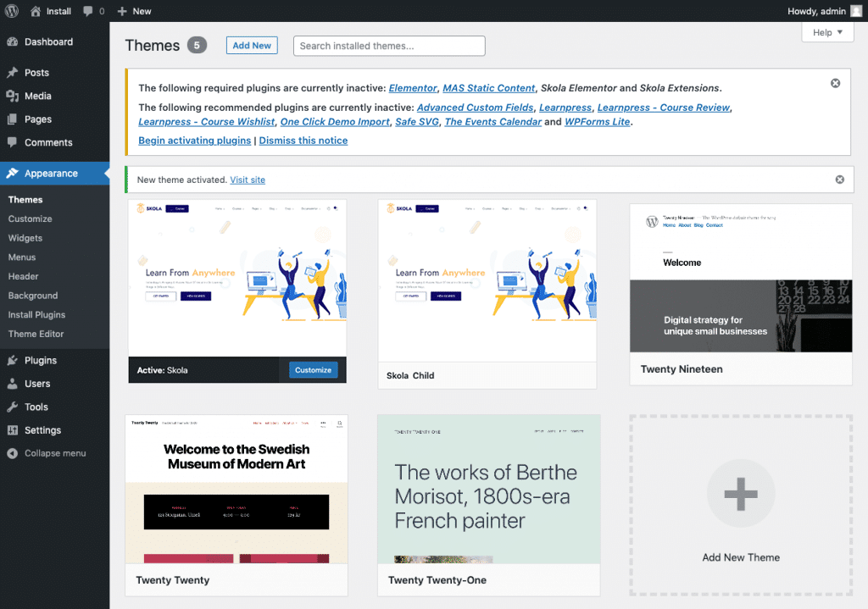Open Themes submenu item
This screenshot has width=868, height=609.
25,200
